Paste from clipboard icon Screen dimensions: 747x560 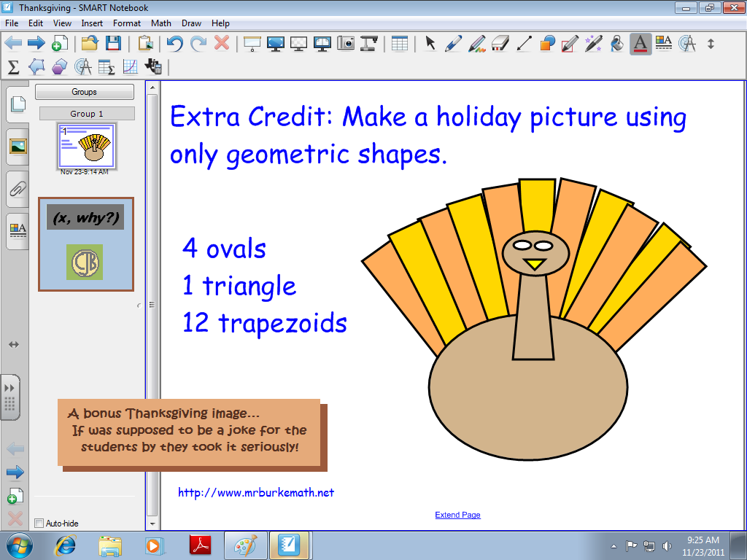click(x=146, y=43)
